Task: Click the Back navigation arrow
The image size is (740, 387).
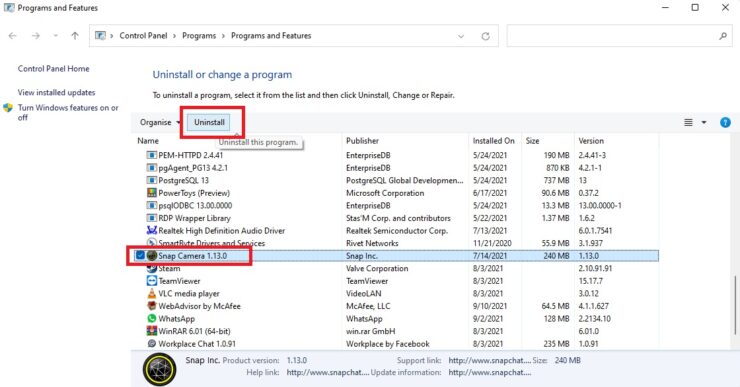Action: tap(13, 36)
